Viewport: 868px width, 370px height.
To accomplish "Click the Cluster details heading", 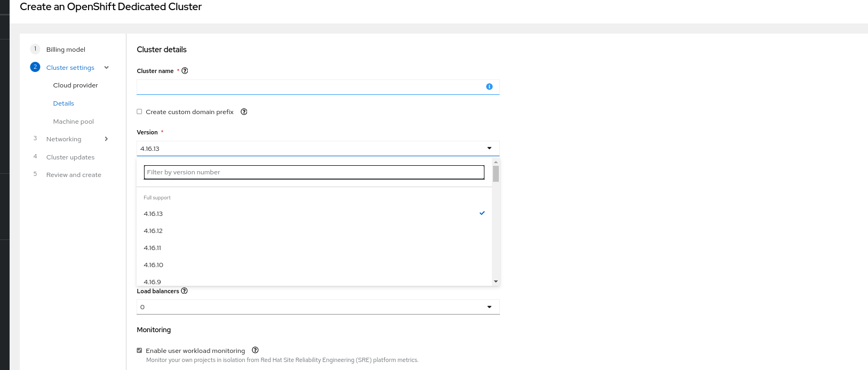I will 162,50.
